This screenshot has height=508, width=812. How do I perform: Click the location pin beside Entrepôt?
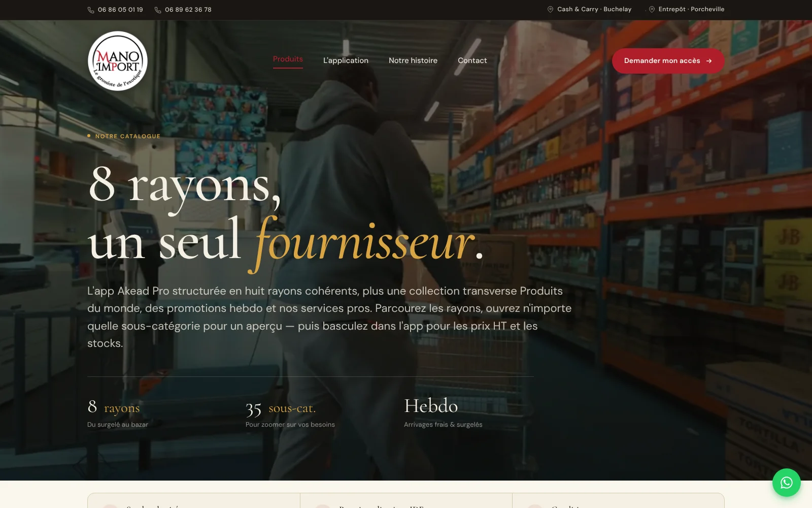[x=652, y=9]
